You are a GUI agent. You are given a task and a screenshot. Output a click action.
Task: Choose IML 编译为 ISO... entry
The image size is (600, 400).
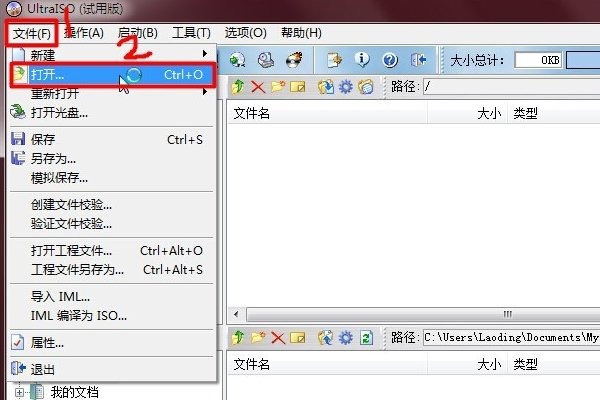(x=112, y=316)
